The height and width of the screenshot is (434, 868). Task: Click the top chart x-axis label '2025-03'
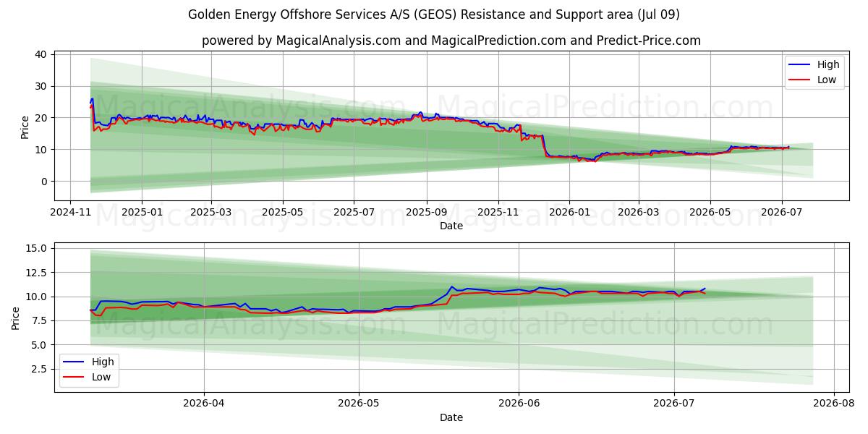tap(211, 213)
